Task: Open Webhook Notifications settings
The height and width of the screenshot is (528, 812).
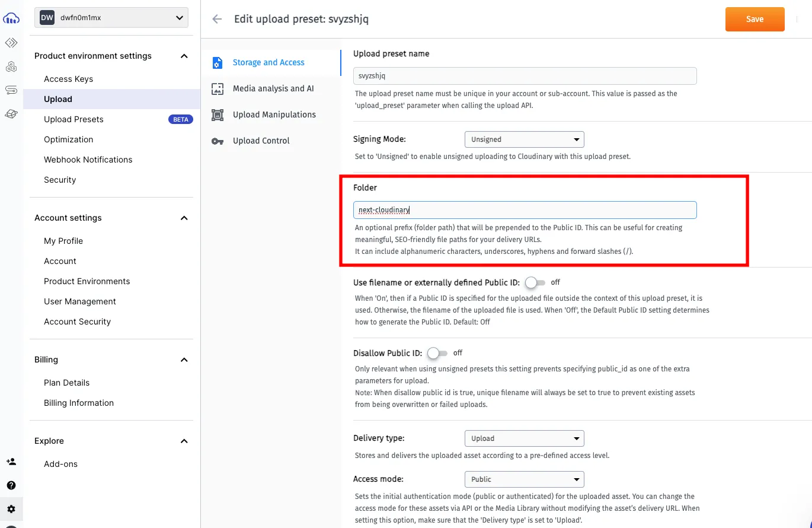Action: [88, 160]
